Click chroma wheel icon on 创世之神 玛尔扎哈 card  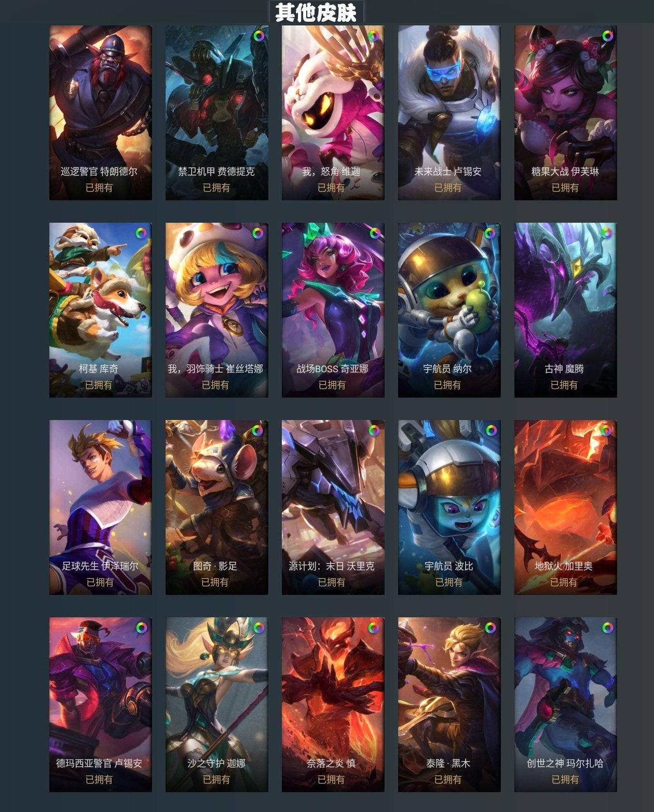607,628
